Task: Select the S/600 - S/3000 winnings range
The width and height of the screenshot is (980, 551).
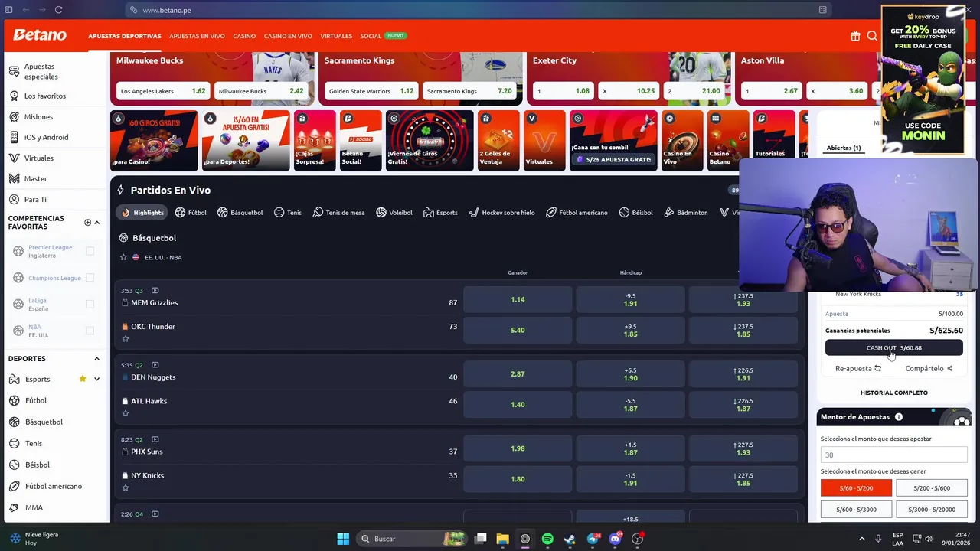Action: pos(856,510)
